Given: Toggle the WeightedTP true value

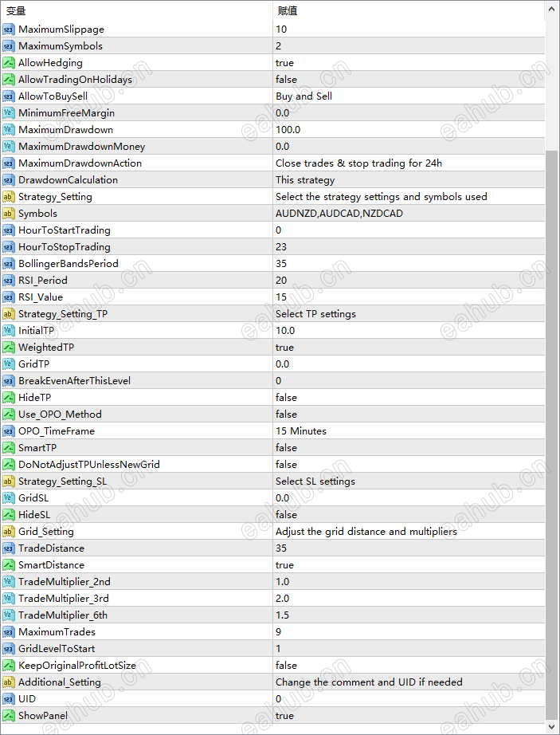Looking at the screenshot, I should coord(284,348).
